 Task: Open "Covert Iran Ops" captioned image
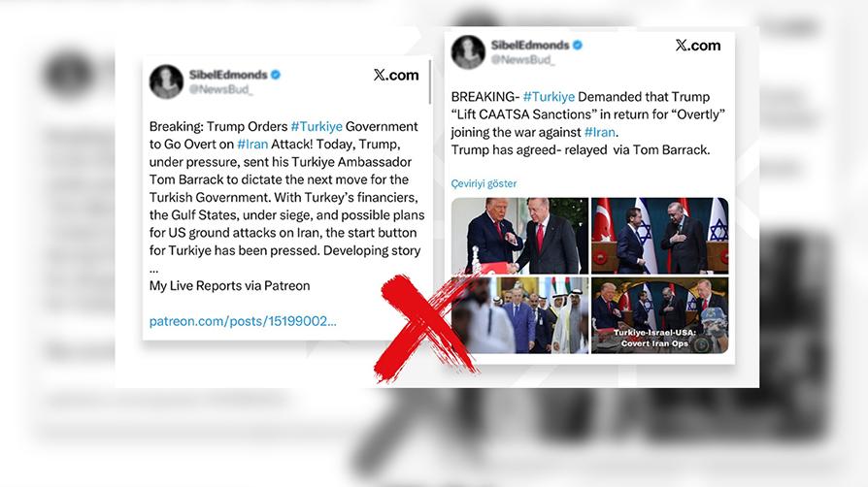pos(660,315)
